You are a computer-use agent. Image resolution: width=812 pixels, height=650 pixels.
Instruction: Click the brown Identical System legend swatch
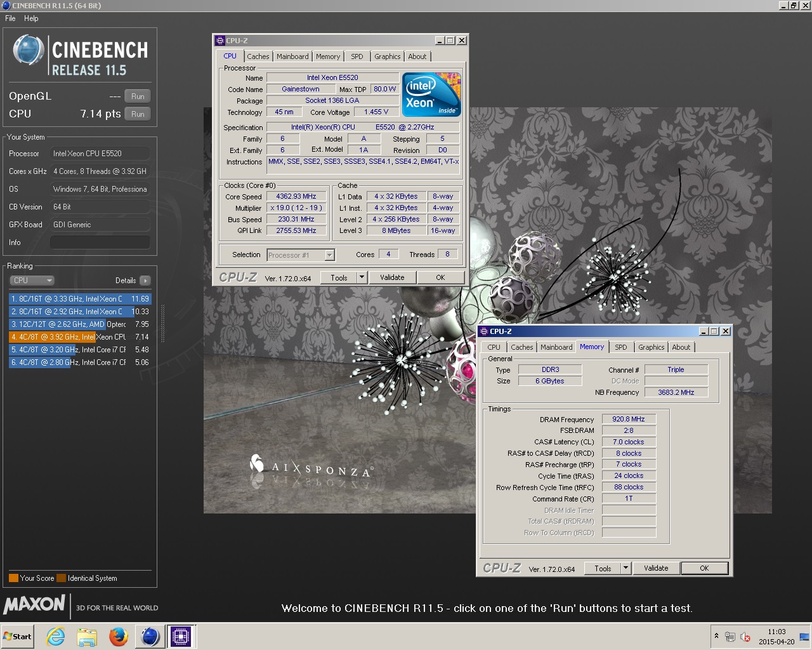click(x=61, y=578)
